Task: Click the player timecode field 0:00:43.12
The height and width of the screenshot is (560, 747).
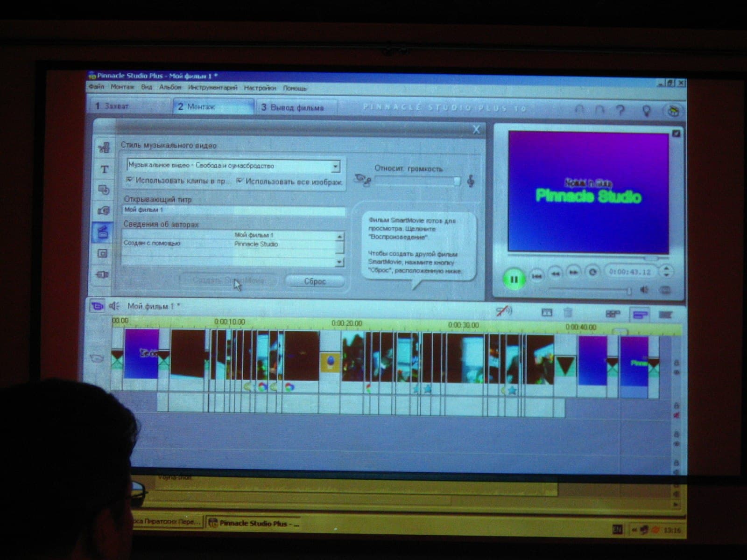Action: click(x=630, y=272)
